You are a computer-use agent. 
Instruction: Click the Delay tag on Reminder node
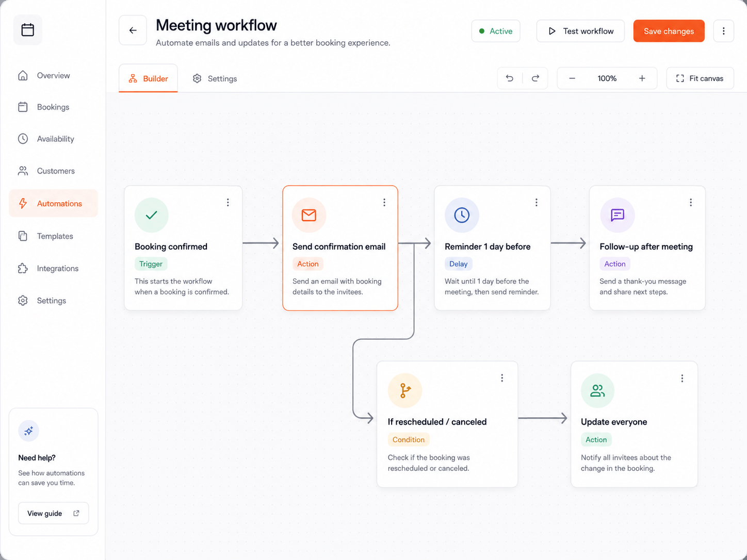click(458, 264)
